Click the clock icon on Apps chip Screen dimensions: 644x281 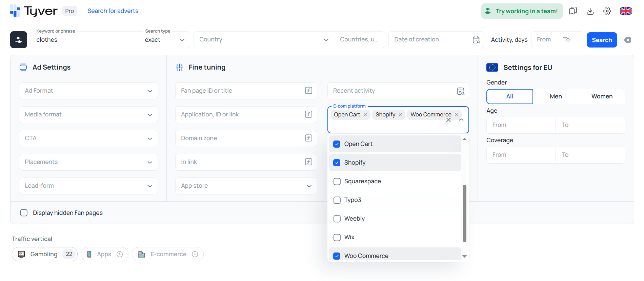[x=120, y=254]
